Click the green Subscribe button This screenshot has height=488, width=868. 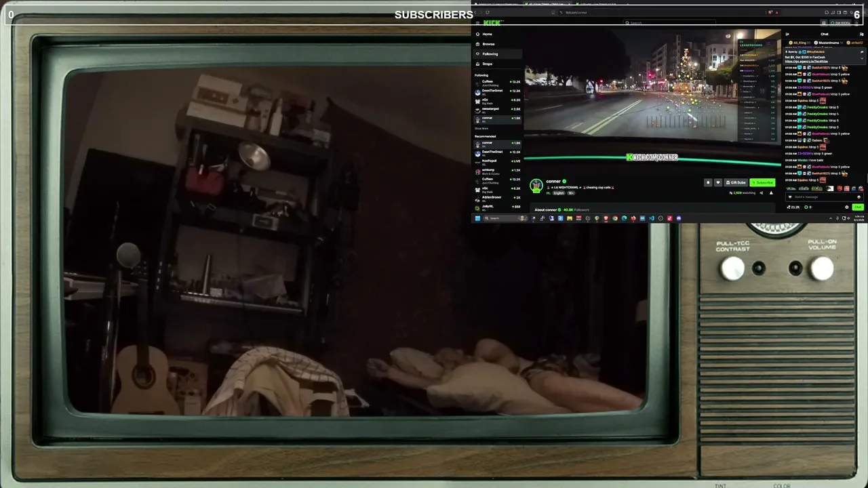762,182
